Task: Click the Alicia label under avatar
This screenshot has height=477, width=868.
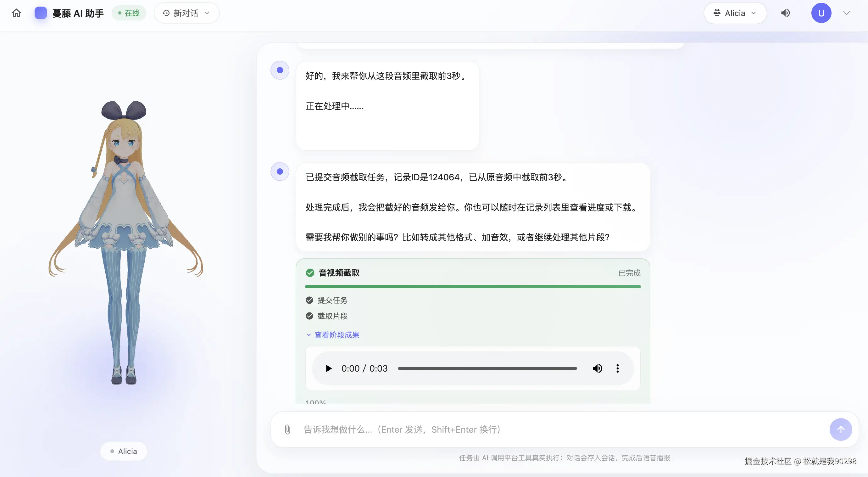Action: pos(124,451)
